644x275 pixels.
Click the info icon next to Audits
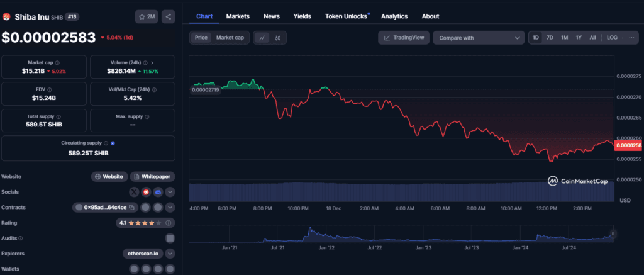(21, 239)
